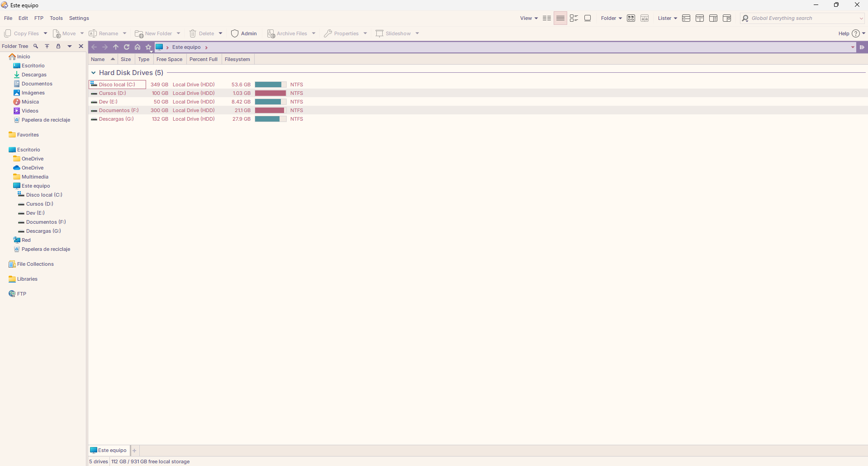Screen dimensions: 868x466
Task: Toggle the folder tree lock icon
Action: tap(58, 46)
